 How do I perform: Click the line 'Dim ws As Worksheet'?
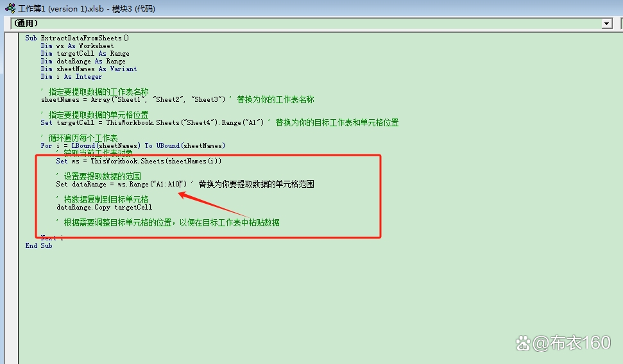click(77, 46)
